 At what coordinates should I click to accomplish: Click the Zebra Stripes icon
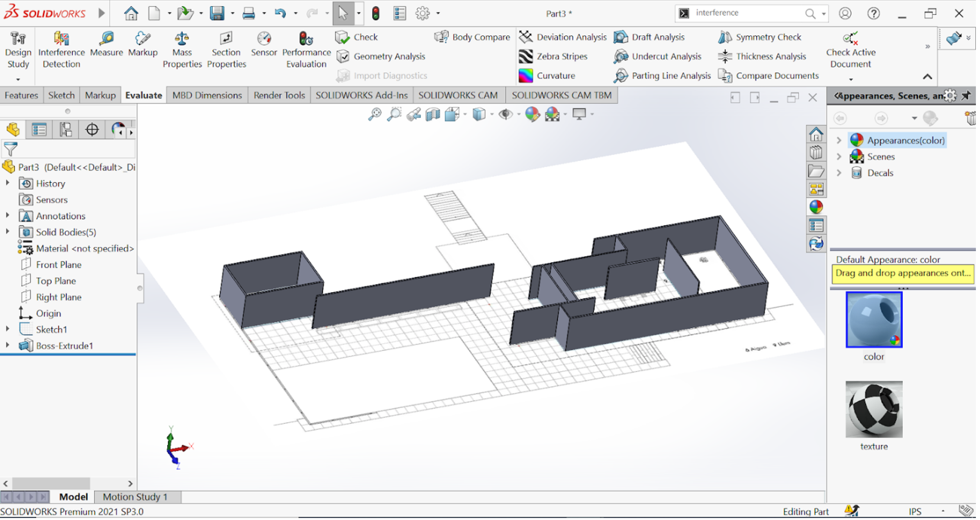pos(526,57)
